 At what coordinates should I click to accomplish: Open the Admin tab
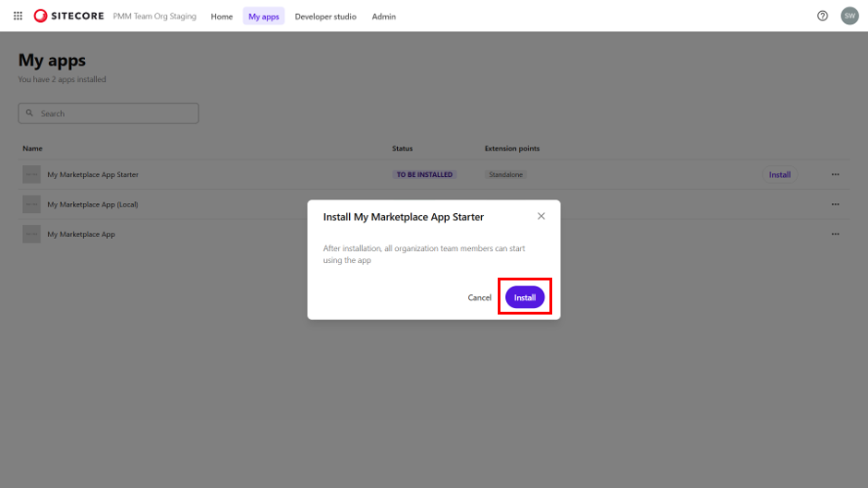click(383, 17)
